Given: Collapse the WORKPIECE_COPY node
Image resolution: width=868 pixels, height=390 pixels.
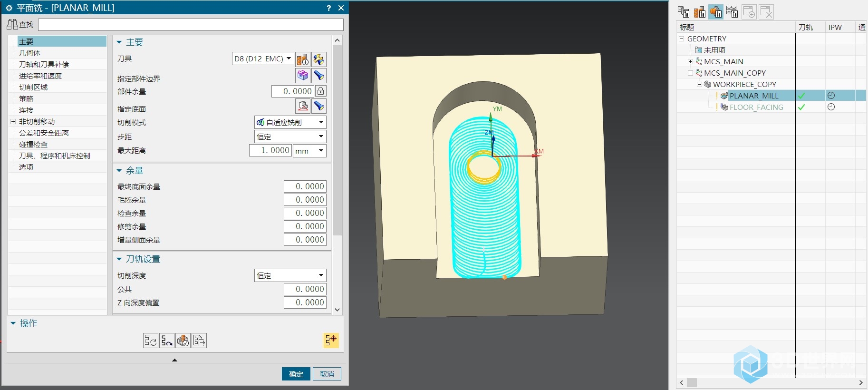Looking at the screenshot, I should [699, 84].
